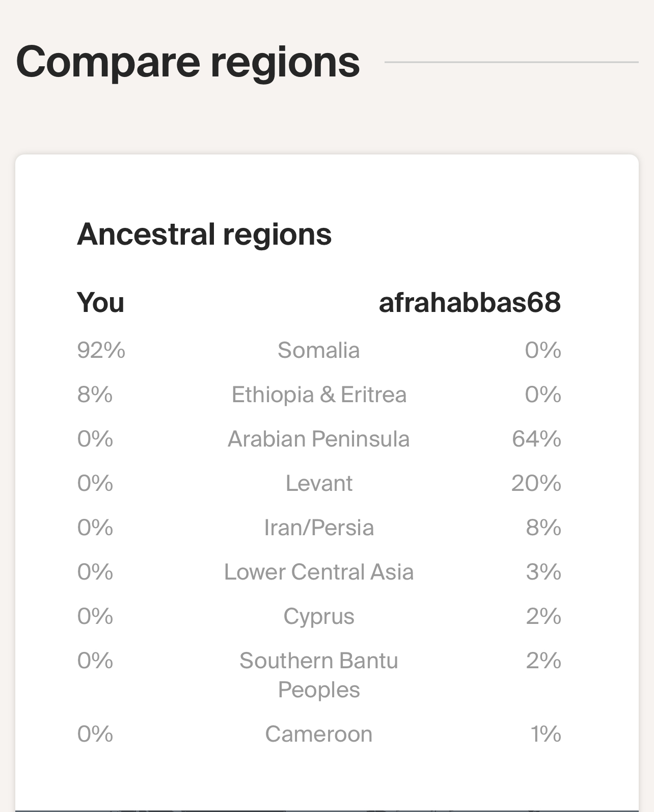
Task: Click the Ancestral regions section title
Action: pyautogui.click(x=204, y=234)
